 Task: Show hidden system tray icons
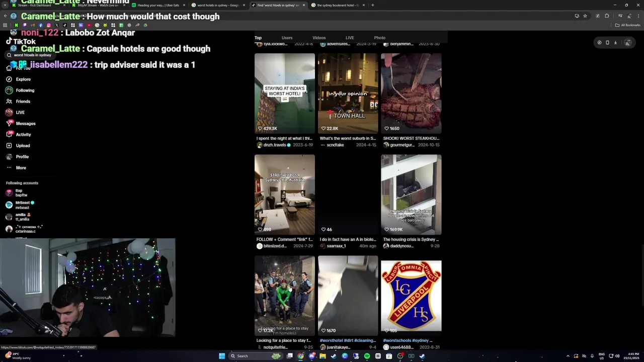pyautogui.click(x=568, y=356)
